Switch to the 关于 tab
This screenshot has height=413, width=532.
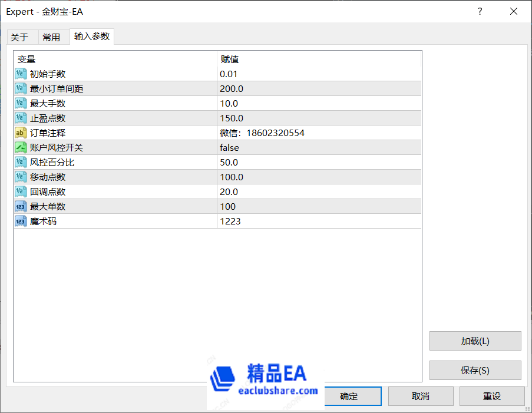pos(19,37)
